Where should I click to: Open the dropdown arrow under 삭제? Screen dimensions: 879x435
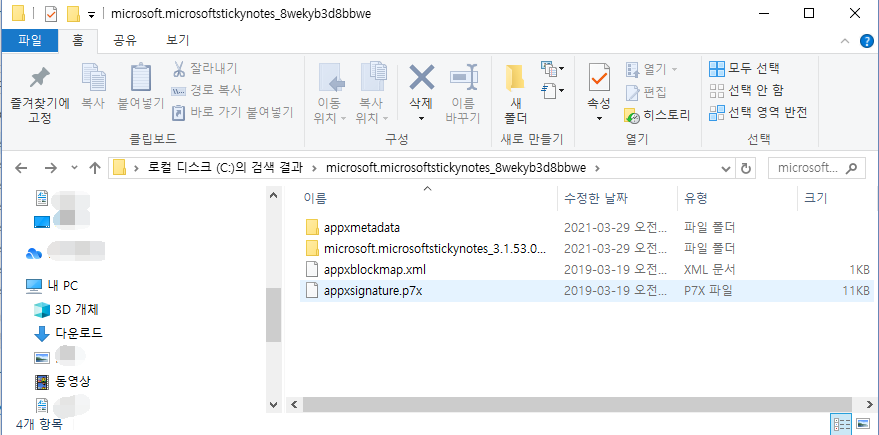pos(422,118)
